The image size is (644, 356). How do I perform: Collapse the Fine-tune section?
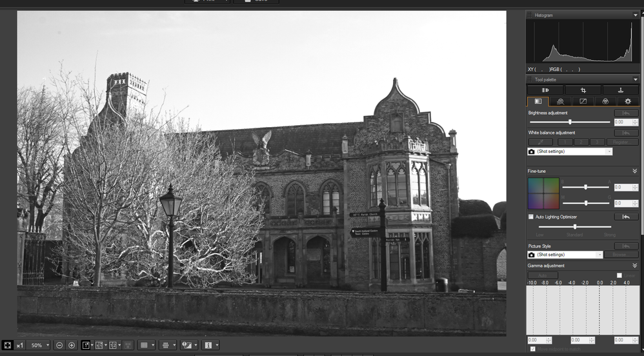pyautogui.click(x=634, y=171)
